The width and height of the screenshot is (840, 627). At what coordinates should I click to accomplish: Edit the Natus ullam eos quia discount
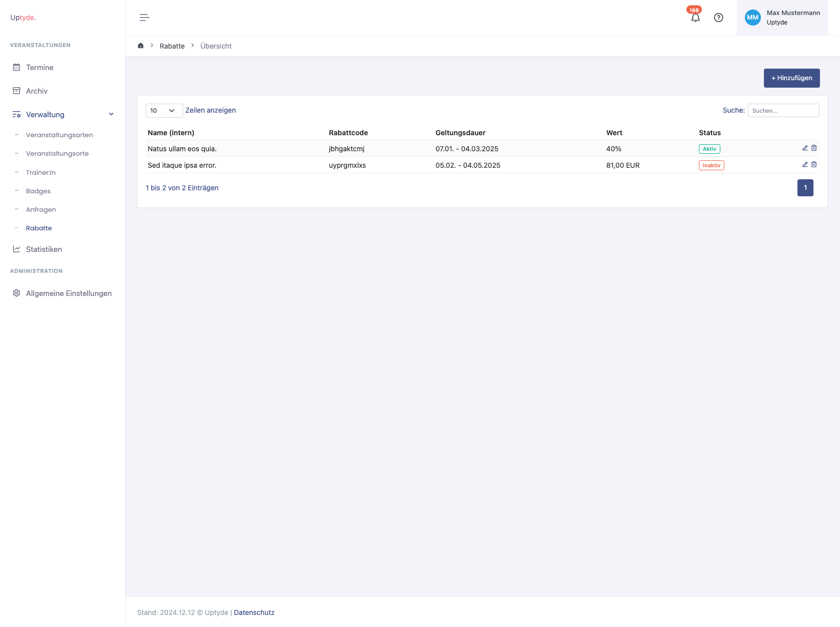[805, 148]
